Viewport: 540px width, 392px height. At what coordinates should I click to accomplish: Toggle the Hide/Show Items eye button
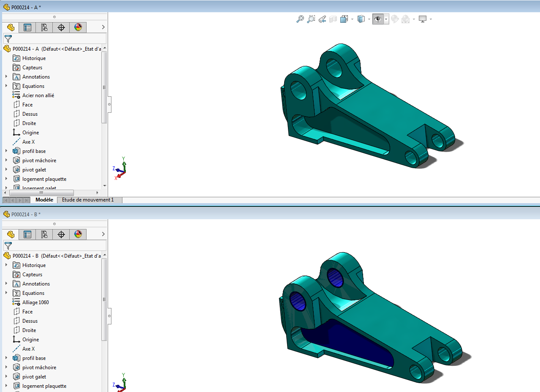pyautogui.click(x=378, y=19)
